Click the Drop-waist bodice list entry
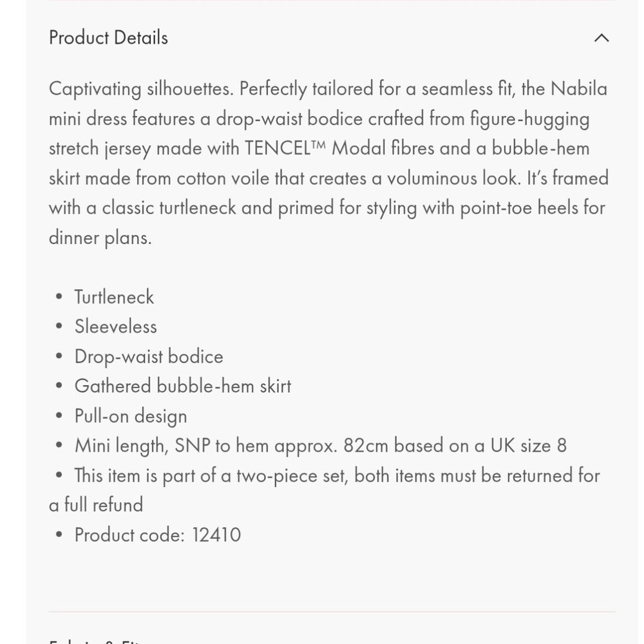The height and width of the screenshot is (644, 644). pos(149,357)
